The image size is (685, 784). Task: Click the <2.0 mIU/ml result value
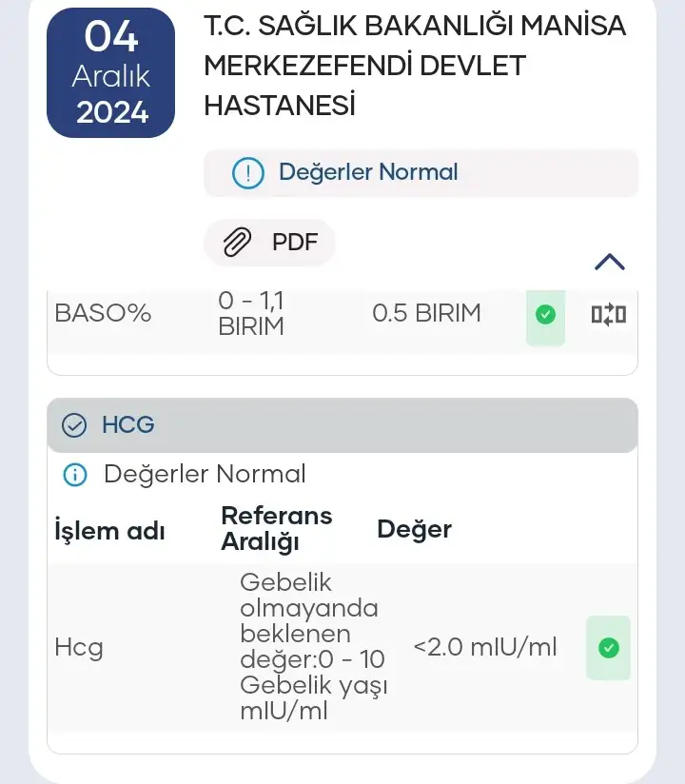pos(485,648)
